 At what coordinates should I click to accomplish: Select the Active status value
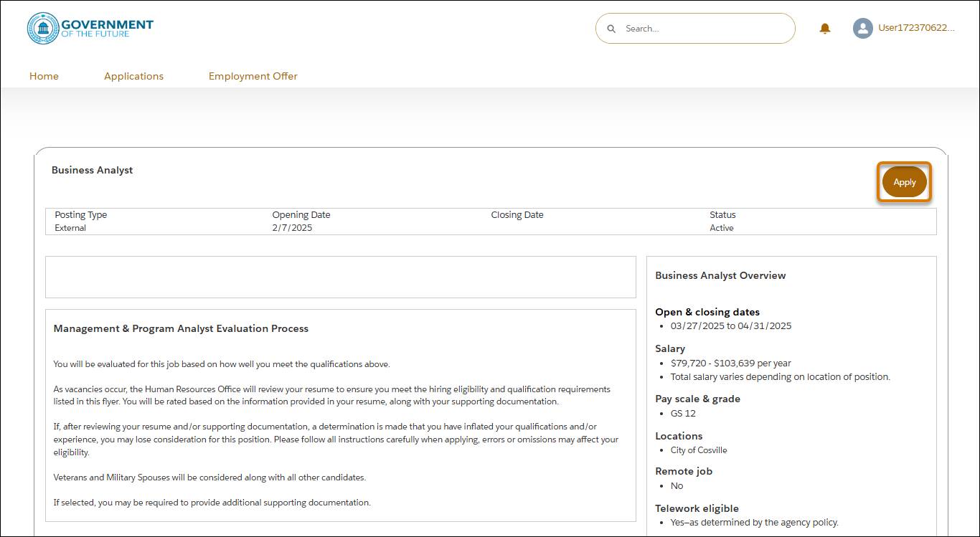[722, 228]
